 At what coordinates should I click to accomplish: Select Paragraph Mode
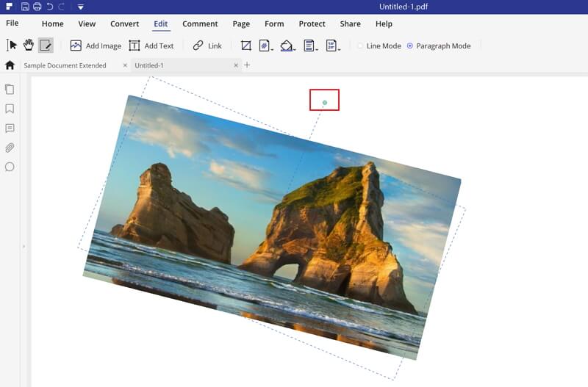click(x=439, y=46)
